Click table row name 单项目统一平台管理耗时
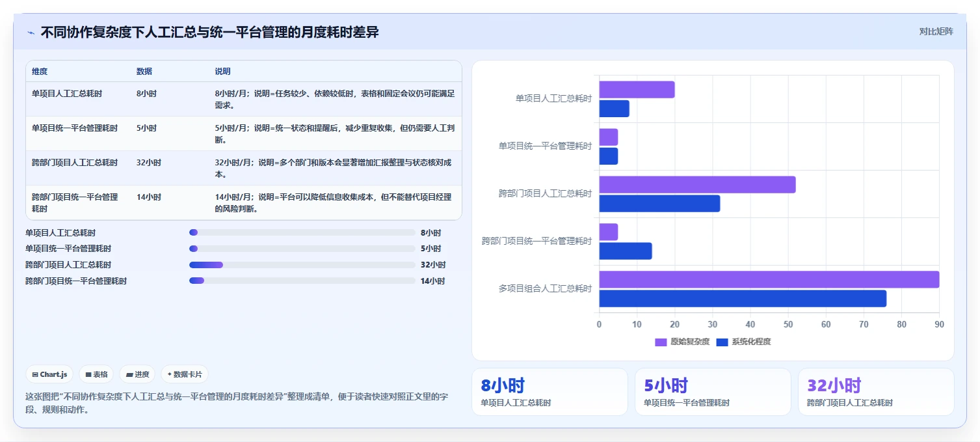The height and width of the screenshot is (442, 980). click(75, 128)
